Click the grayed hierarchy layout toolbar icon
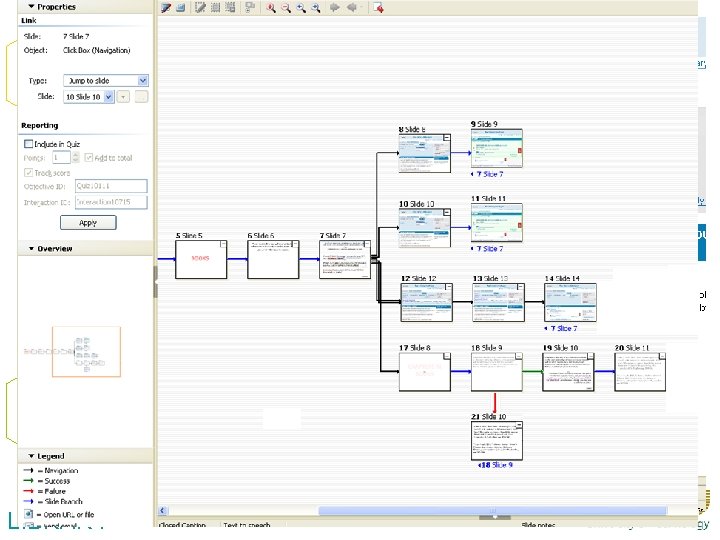720x540 pixels. 250,7
